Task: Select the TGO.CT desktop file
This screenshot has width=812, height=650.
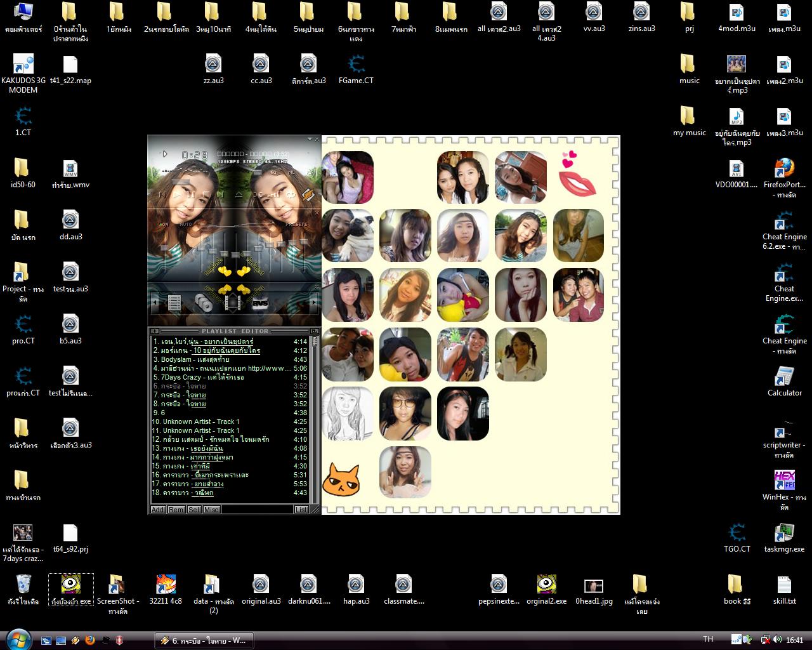Action: (x=737, y=538)
